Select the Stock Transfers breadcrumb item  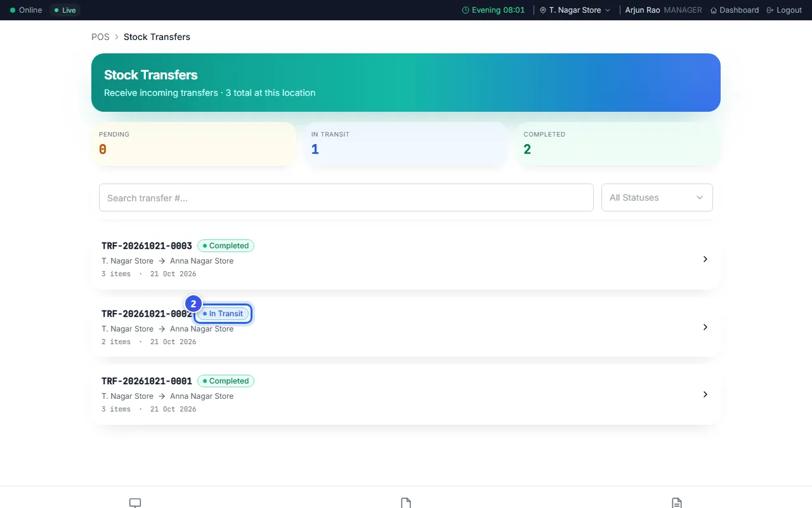click(x=157, y=37)
